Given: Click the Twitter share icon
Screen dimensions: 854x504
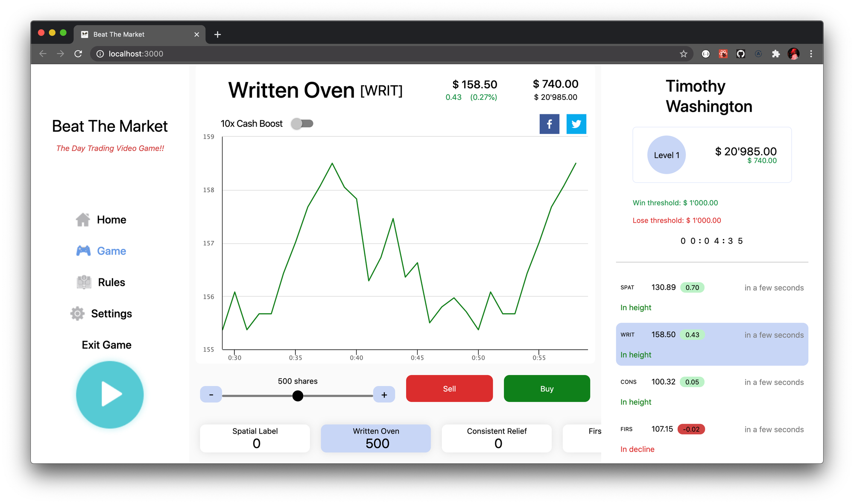Looking at the screenshot, I should (576, 124).
